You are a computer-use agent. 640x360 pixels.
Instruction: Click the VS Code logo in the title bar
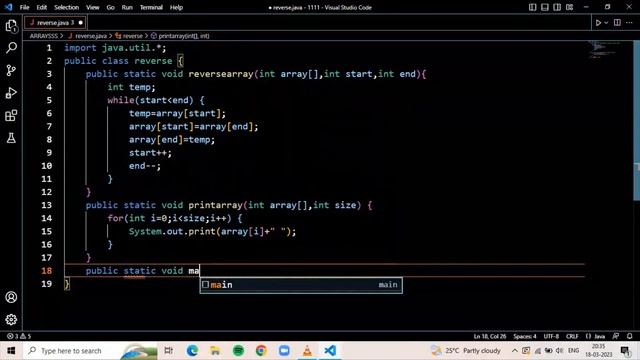click(9, 7)
